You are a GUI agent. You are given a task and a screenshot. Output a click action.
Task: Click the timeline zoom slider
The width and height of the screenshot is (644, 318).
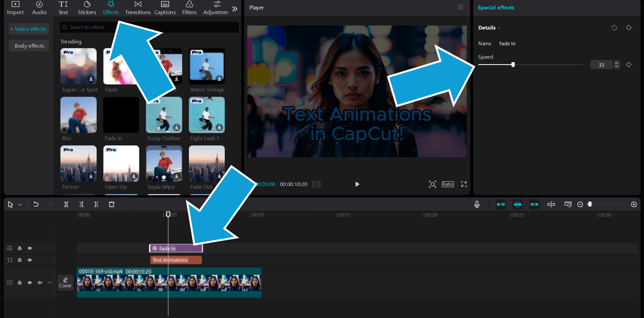pyautogui.click(x=608, y=204)
